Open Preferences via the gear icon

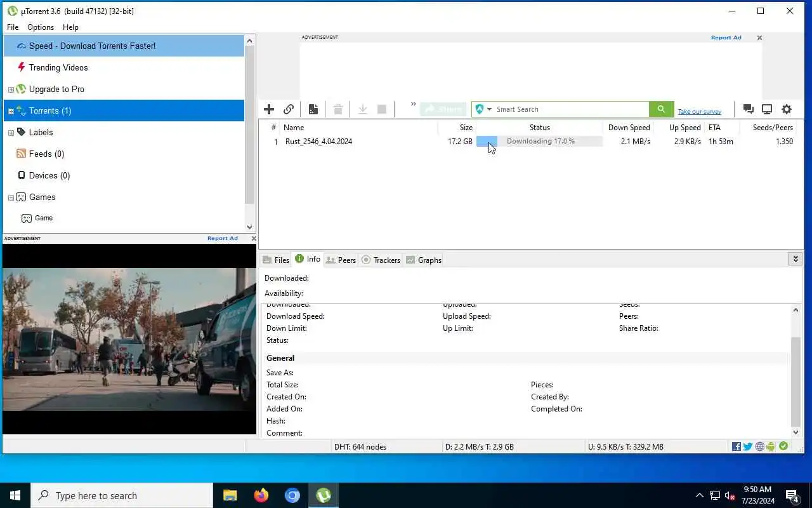pyautogui.click(x=787, y=109)
